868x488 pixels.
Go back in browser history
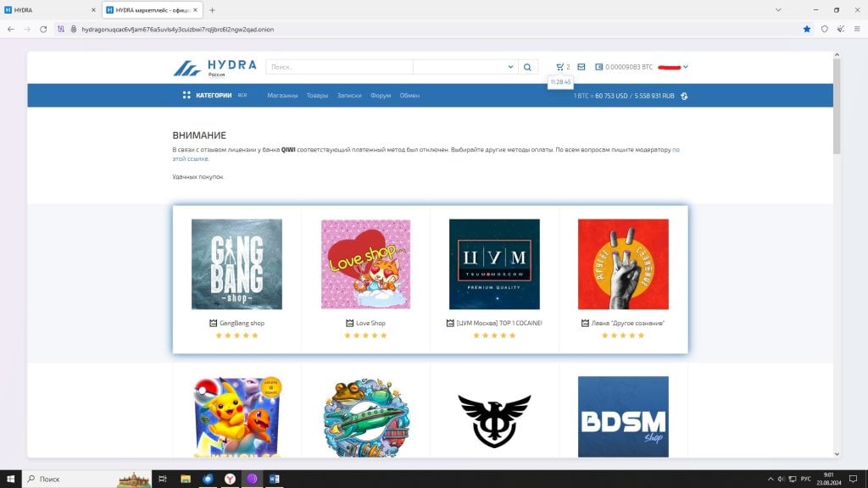point(11,30)
